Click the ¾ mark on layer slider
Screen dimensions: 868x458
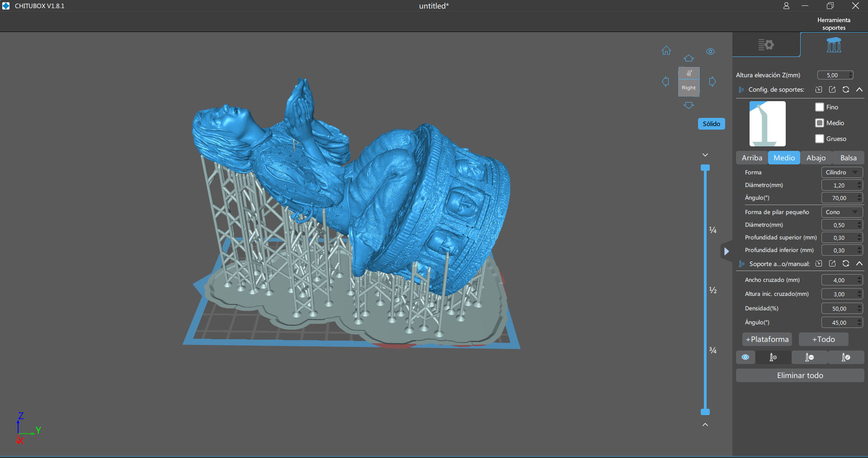pyautogui.click(x=713, y=350)
